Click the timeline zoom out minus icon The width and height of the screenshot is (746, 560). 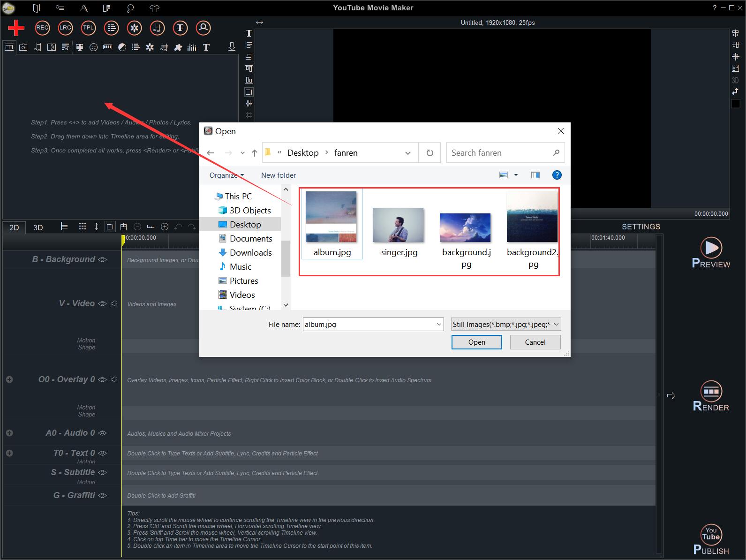click(137, 227)
